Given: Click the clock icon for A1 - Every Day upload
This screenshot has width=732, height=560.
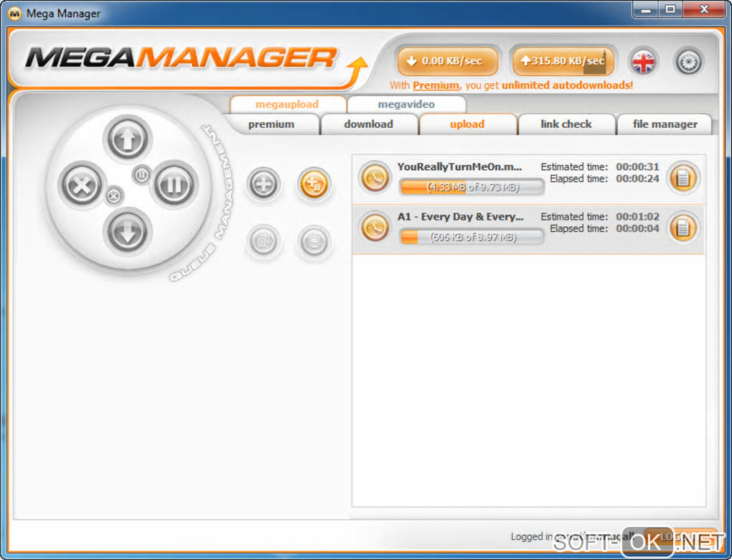Looking at the screenshot, I should pos(375,228).
